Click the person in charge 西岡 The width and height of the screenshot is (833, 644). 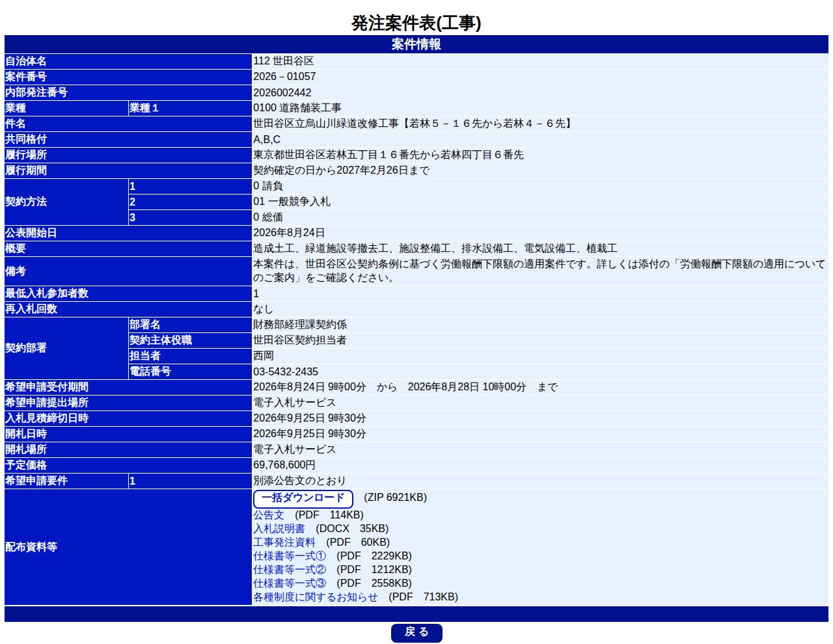(264, 356)
